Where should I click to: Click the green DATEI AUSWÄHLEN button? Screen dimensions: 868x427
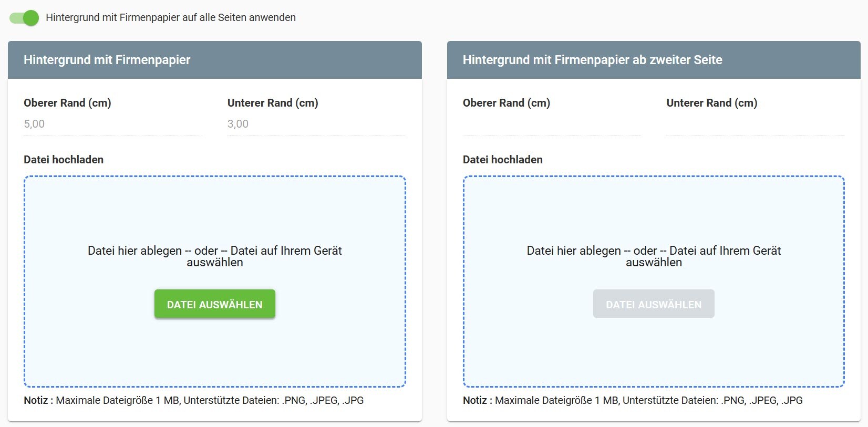(x=214, y=304)
